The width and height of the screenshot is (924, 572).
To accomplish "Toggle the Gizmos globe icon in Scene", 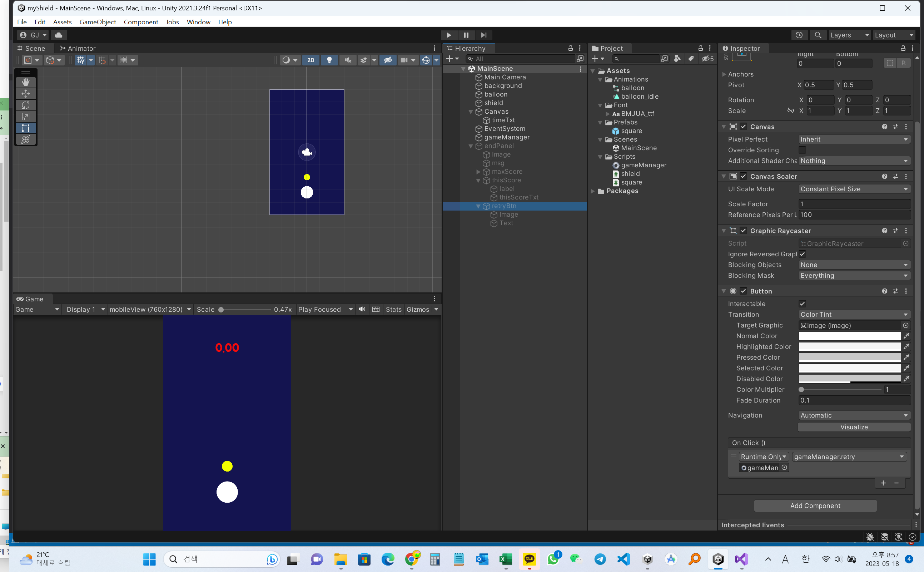I will (x=426, y=60).
